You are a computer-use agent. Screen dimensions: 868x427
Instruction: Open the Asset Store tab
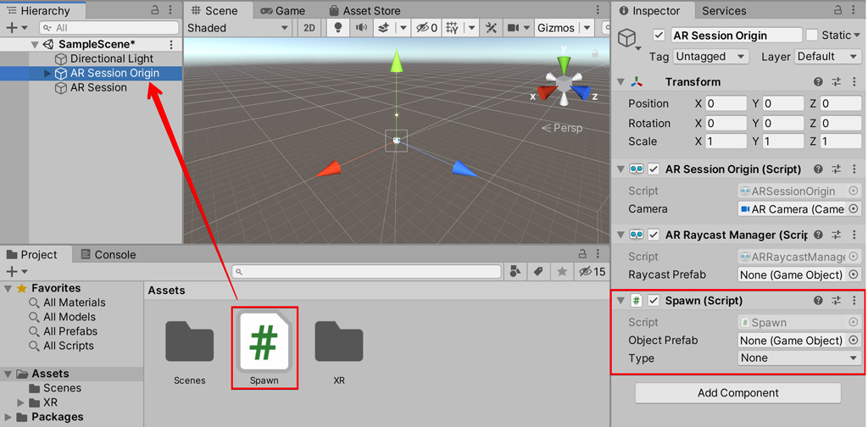pos(364,10)
